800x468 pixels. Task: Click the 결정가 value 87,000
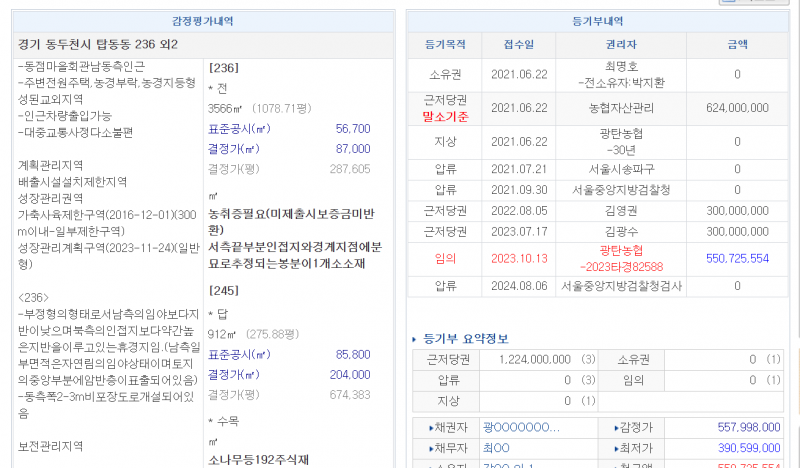click(x=353, y=149)
